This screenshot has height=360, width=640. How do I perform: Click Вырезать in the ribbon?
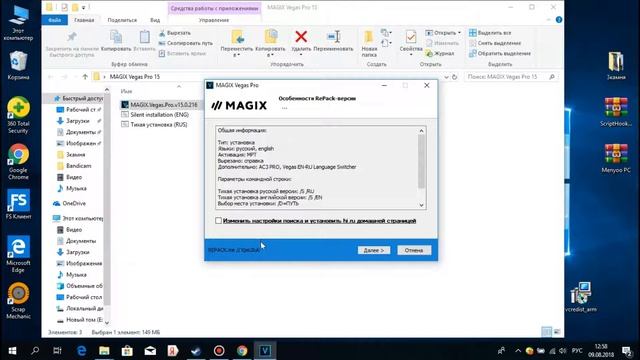click(x=175, y=33)
